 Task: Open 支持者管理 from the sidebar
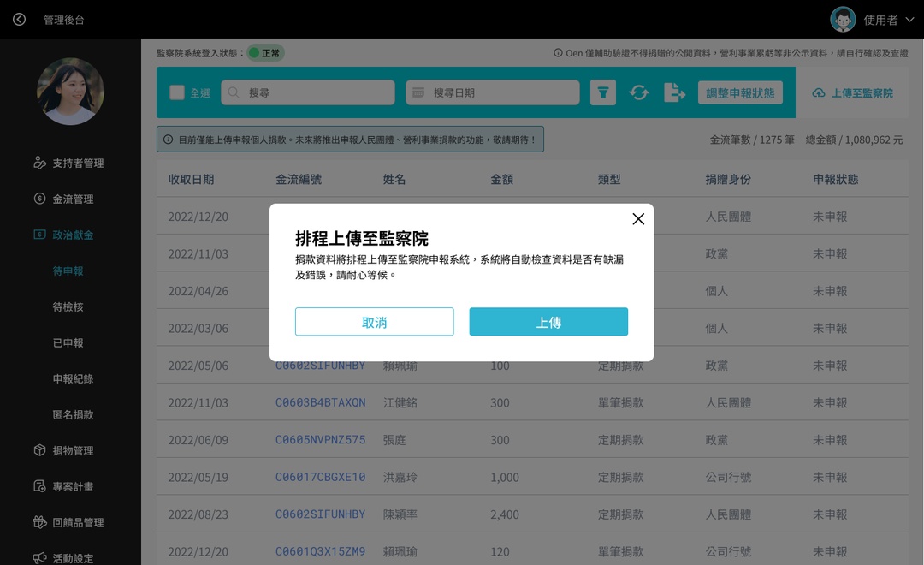71,163
